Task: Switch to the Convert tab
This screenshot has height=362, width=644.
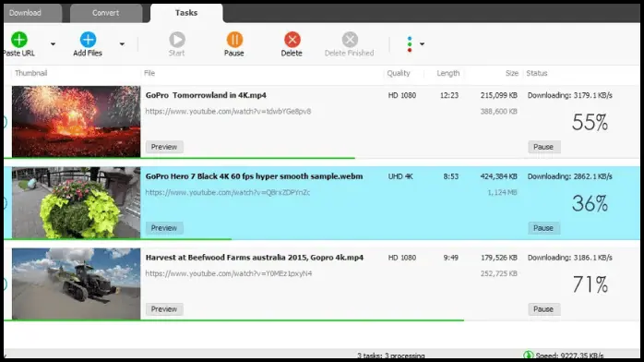Action: coord(106,13)
